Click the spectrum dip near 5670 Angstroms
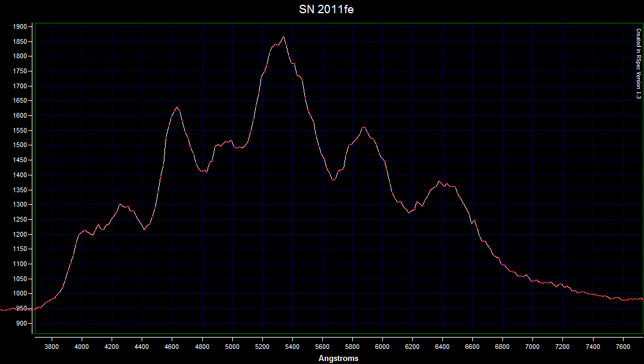 [334, 180]
